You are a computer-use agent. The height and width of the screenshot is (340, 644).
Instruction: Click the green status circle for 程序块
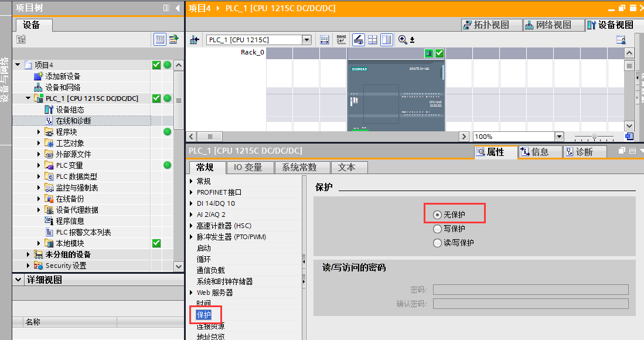click(167, 132)
